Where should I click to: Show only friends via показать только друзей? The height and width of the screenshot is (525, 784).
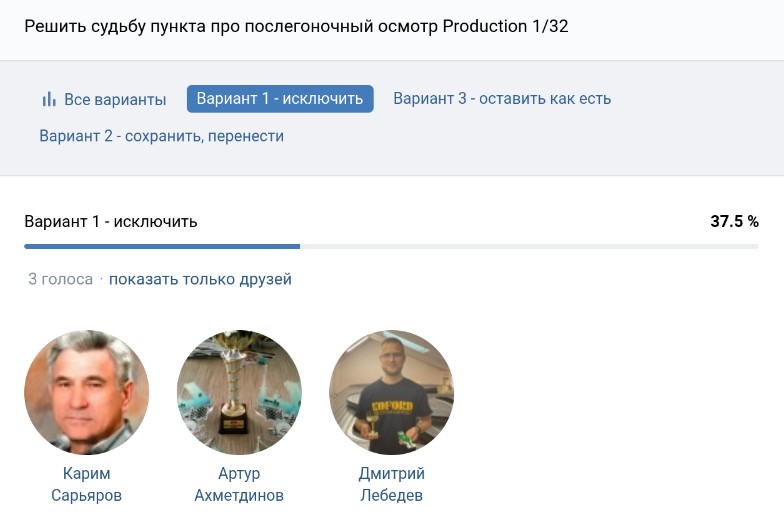[200, 279]
